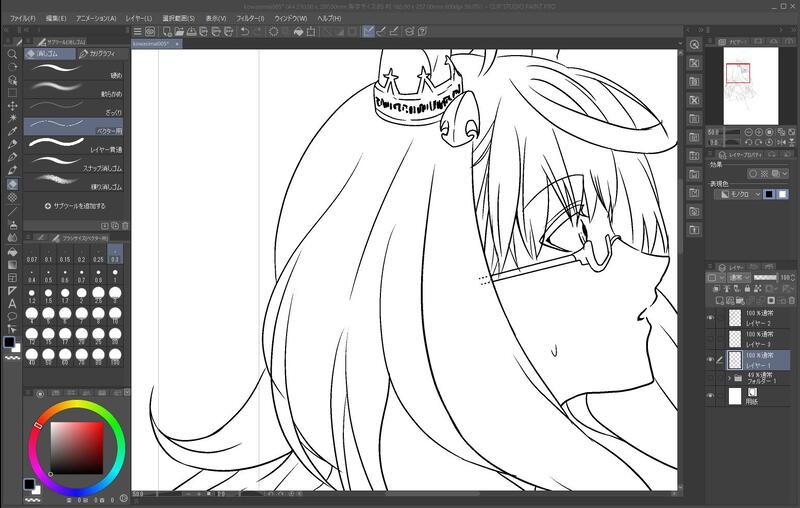Select the Ruler tool
The image size is (800, 508).
(12, 291)
